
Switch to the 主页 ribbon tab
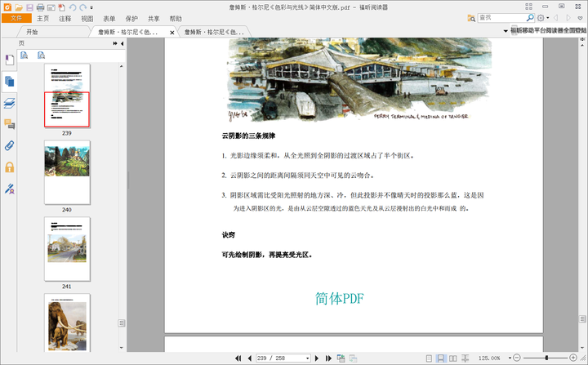42,19
